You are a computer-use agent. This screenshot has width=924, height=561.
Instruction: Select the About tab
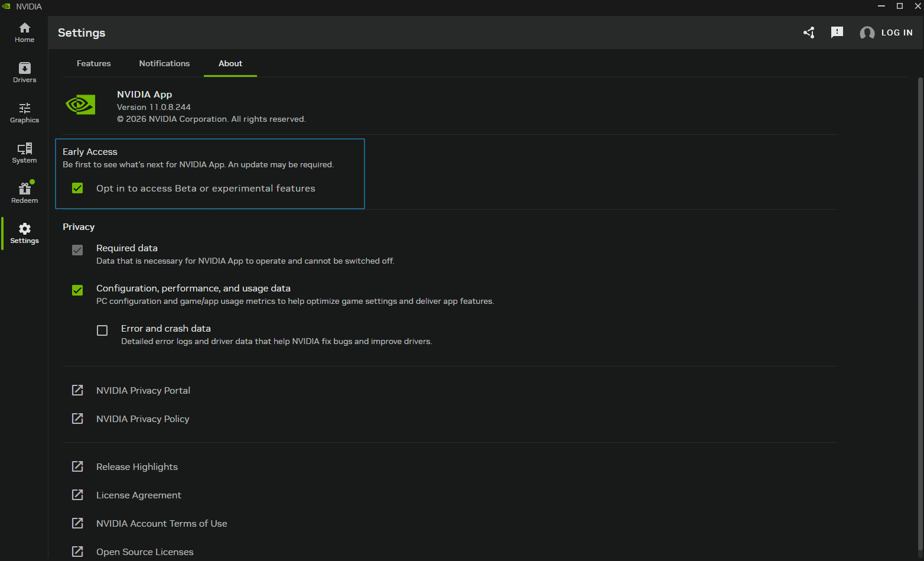click(x=230, y=63)
